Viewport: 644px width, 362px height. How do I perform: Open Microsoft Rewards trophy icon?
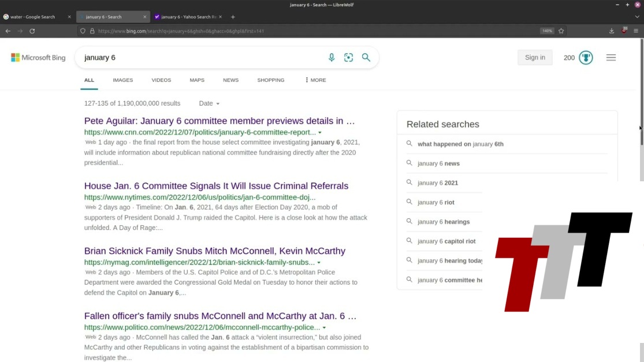[586, 57]
